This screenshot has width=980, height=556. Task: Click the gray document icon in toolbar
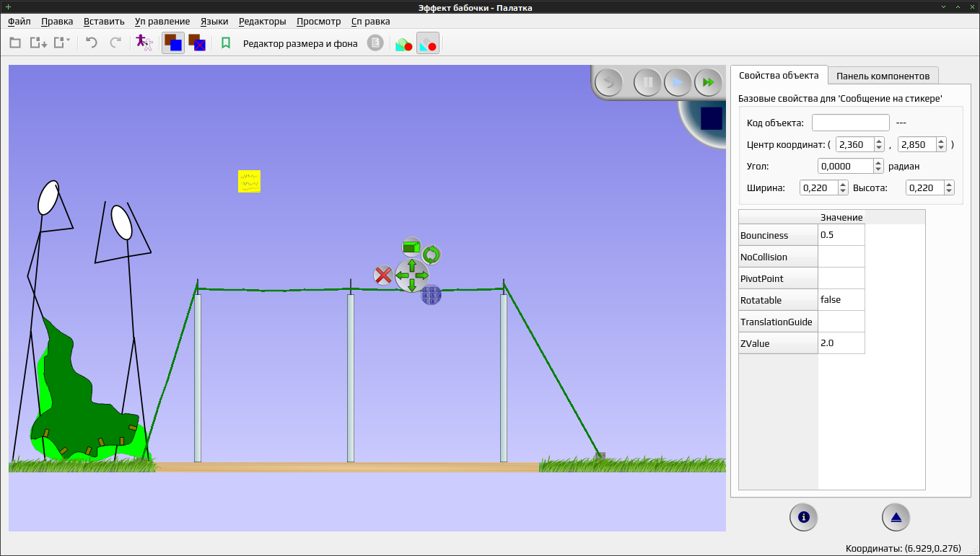click(x=375, y=43)
